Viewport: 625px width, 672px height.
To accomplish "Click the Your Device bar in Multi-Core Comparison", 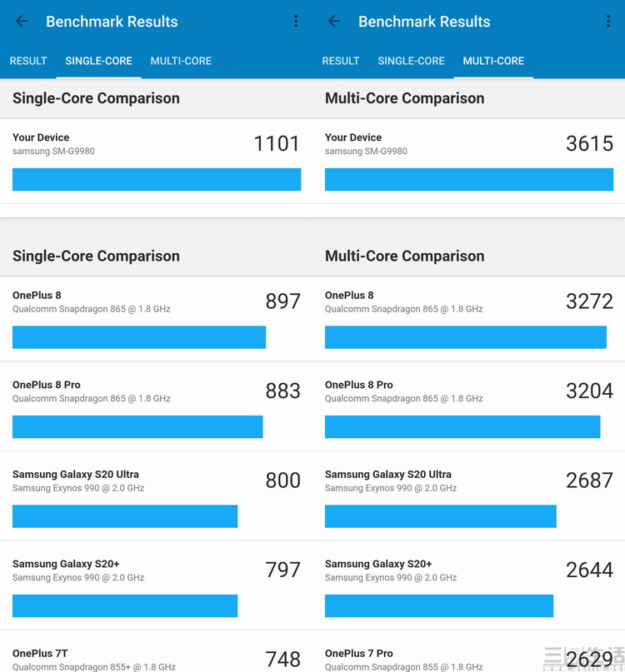I will pos(469,179).
